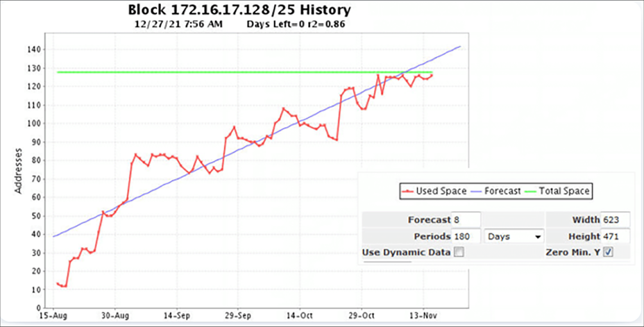Click the 29-Oct x-axis label

(362, 315)
